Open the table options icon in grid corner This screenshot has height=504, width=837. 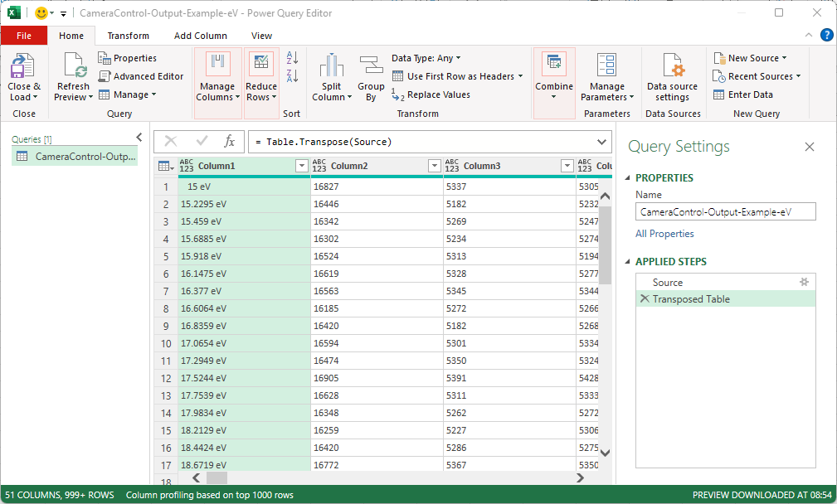[166, 167]
